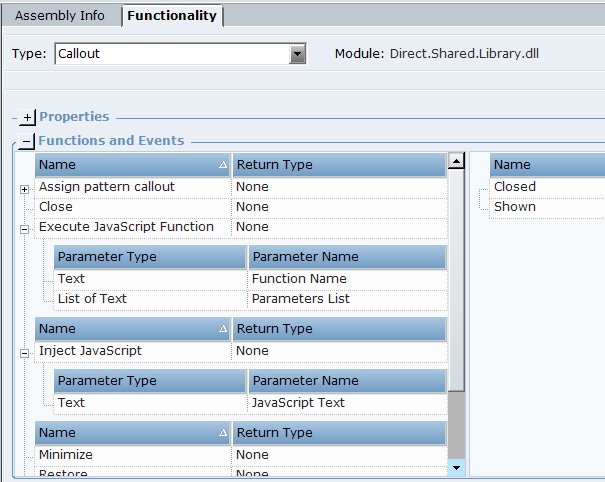Click the Name header in events panel

pos(547,165)
